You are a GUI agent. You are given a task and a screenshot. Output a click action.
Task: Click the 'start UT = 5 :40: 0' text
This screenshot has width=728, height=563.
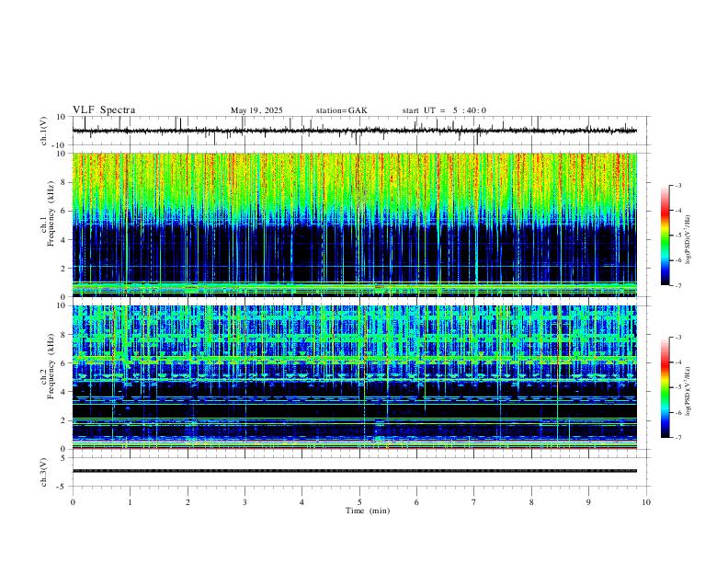pyautogui.click(x=444, y=110)
